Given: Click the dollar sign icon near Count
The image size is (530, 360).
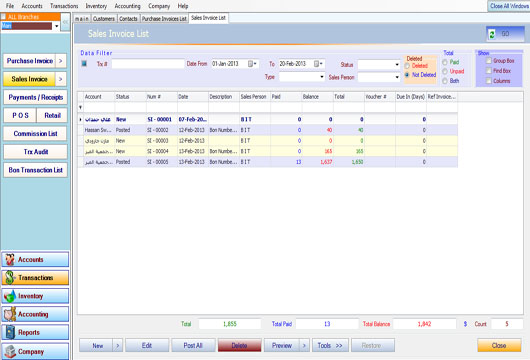Looking at the screenshot, I should 465,324.
